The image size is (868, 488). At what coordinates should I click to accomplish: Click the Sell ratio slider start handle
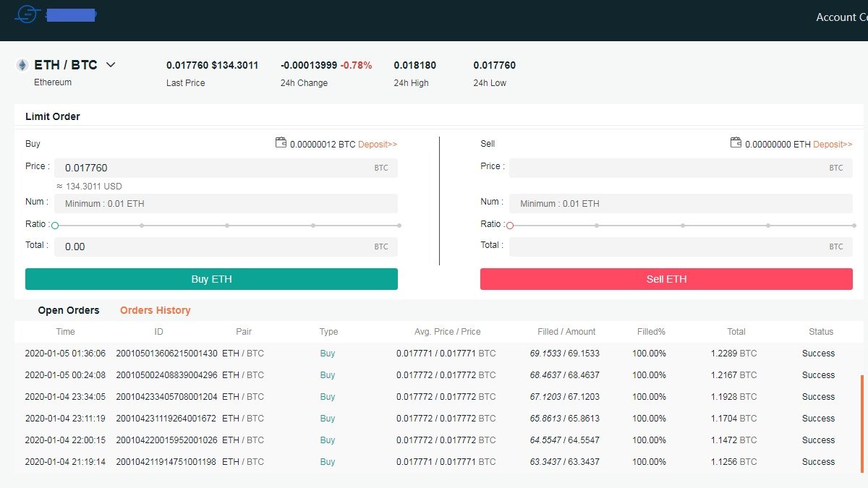pyautogui.click(x=510, y=226)
